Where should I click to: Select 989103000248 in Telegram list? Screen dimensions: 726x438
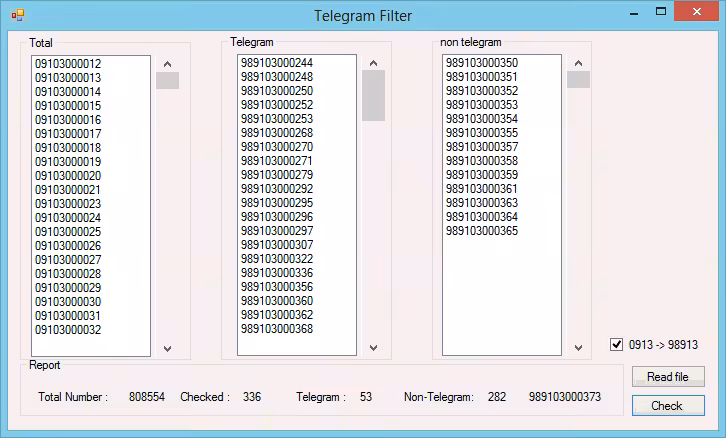277,76
